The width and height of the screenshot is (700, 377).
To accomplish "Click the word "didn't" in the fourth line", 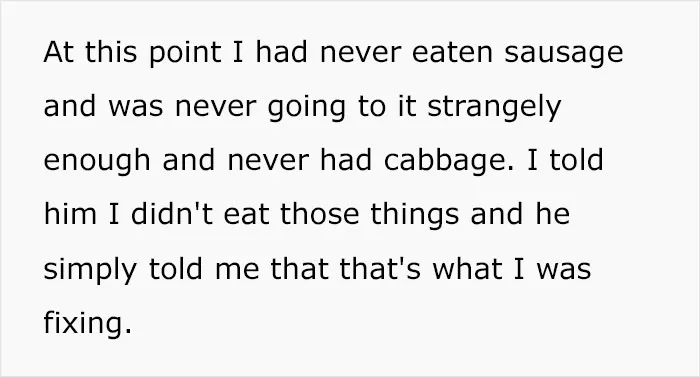I will [x=172, y=213].
